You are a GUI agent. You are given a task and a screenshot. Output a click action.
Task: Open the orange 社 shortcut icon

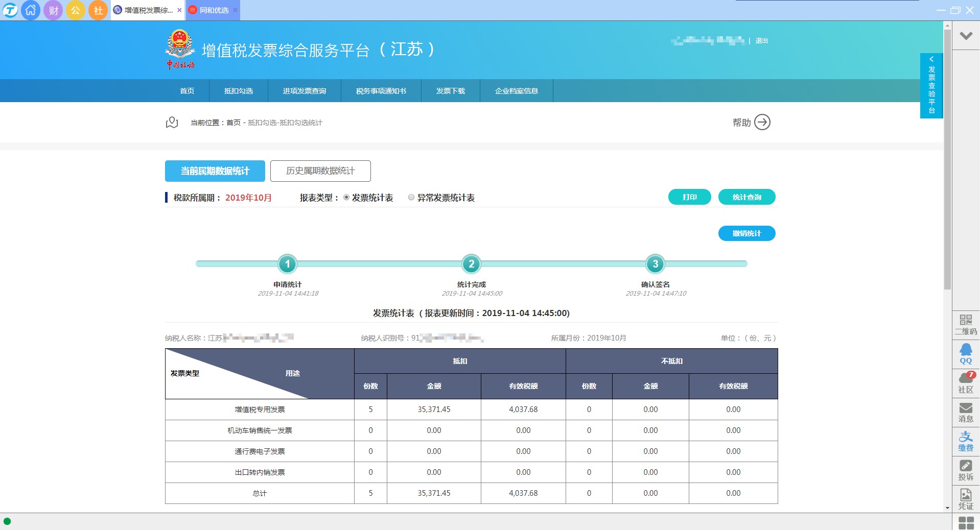point(98,10)
